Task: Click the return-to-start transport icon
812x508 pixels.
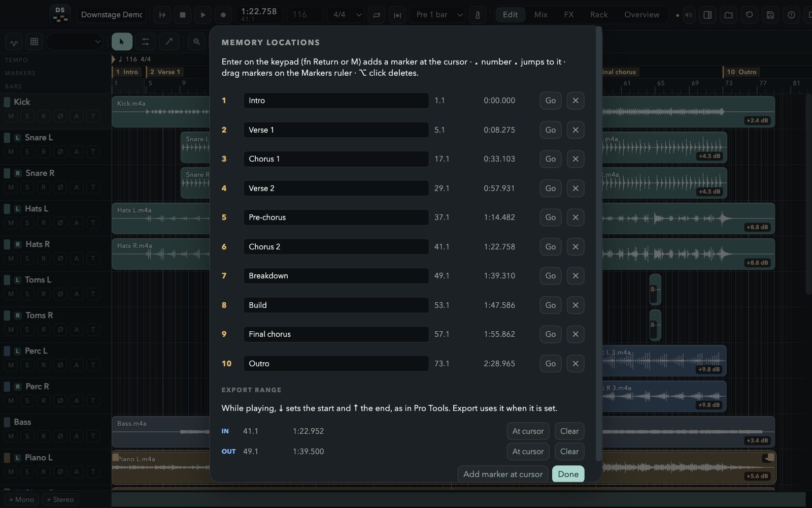Action: [162, 15]
